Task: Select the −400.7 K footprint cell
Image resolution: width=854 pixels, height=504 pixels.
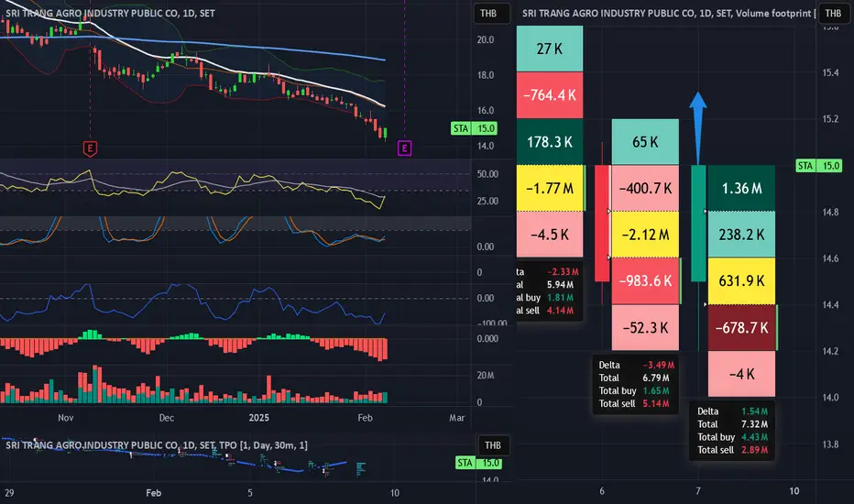Action: 645,188
